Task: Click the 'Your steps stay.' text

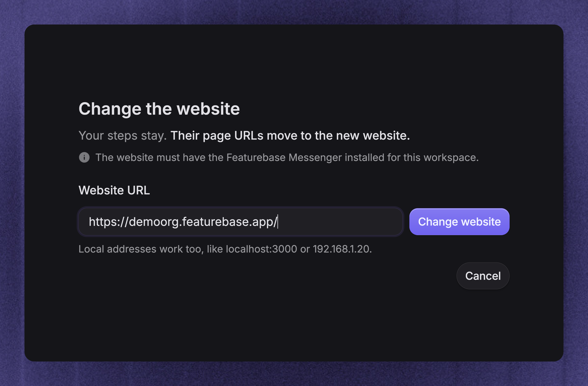Action: pos(123,136)
